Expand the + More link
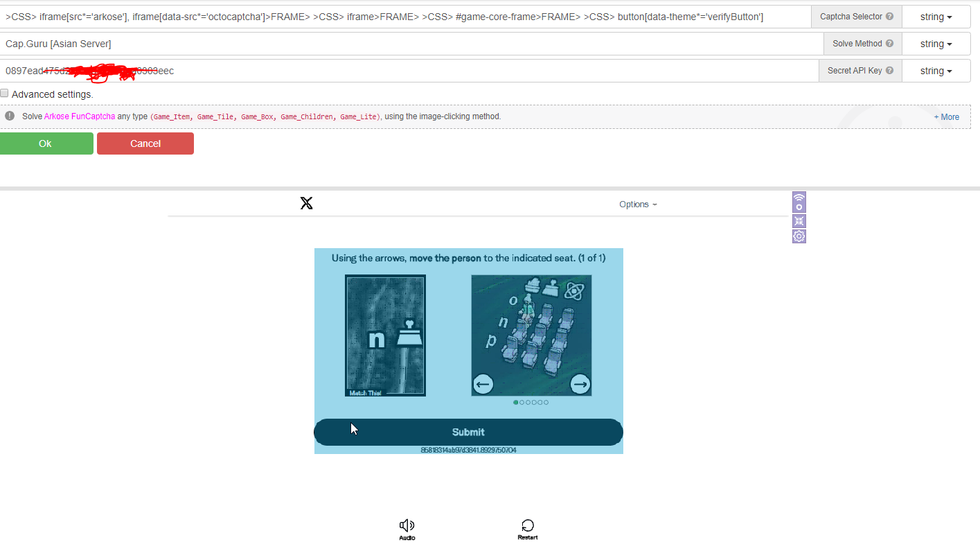Viewport: 980px width, 558px height. pos(946,117)
